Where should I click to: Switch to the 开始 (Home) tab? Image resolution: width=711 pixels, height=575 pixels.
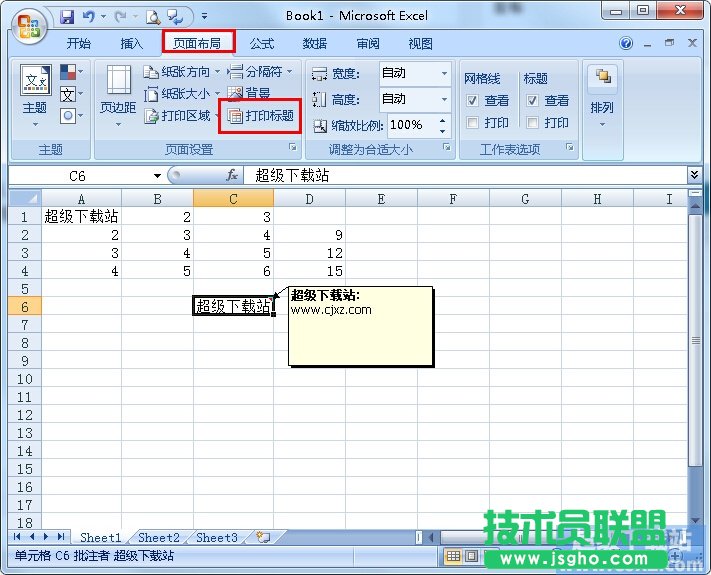pyautogui.click(x=79, y=44)
